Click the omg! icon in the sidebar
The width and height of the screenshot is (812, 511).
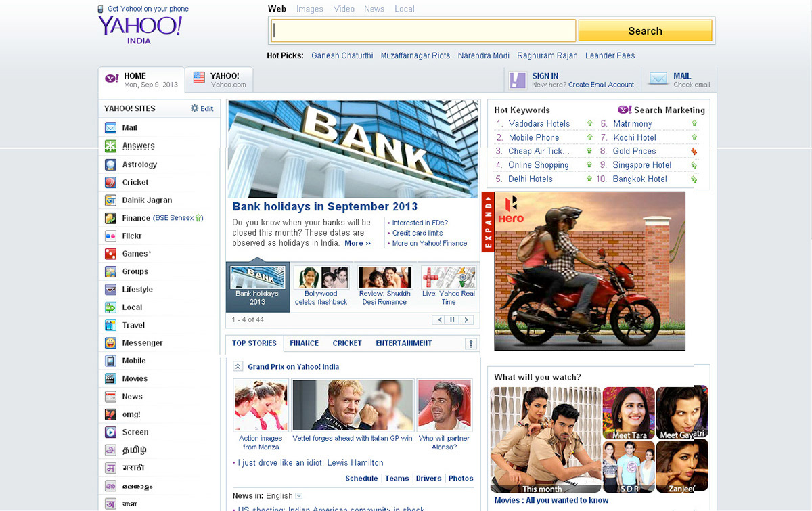click(x=110, y=414)
